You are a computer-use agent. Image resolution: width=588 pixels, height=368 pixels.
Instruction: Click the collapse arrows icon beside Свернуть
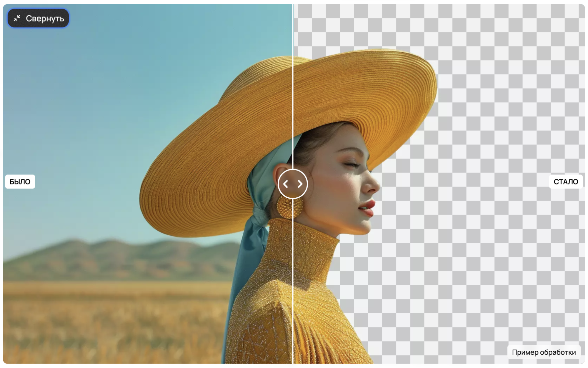click(x=17, y=18)
